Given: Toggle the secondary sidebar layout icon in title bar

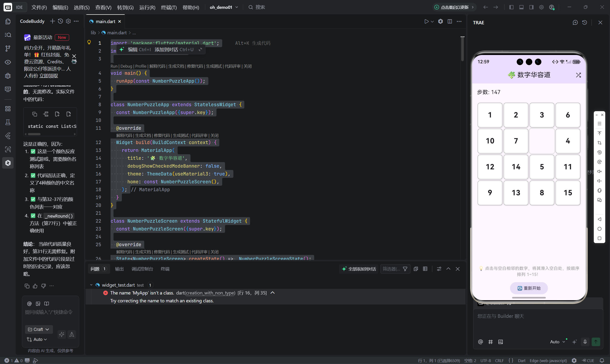Looking at the screenshot, I should click(531, 7).
